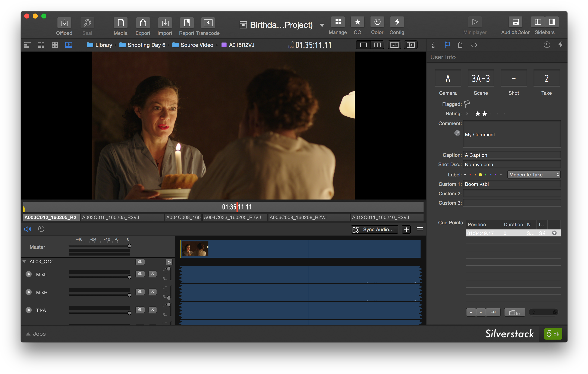
Task: Open the QC star panel
Action: coord(357,22)
